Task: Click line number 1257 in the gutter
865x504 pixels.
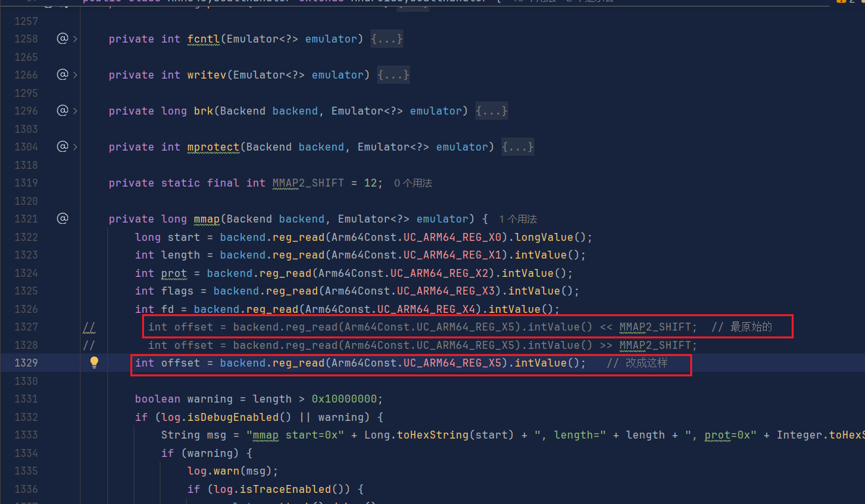Action: pyautogui.click(x=26, y=21)
